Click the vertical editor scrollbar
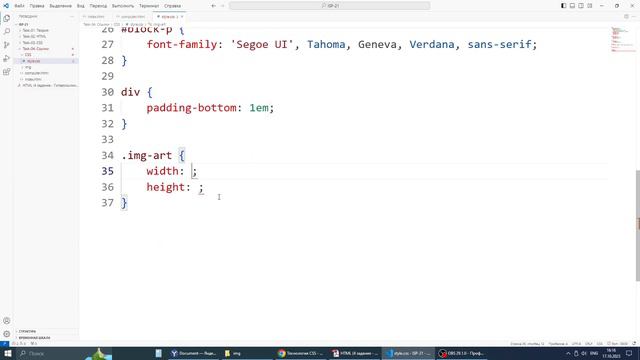 pos(638,225)
